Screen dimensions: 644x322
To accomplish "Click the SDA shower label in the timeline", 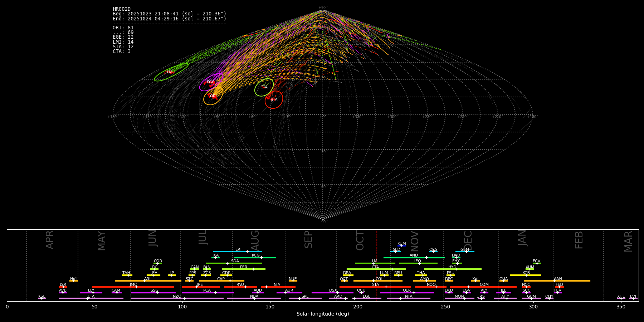I will [x=235, y=261].
